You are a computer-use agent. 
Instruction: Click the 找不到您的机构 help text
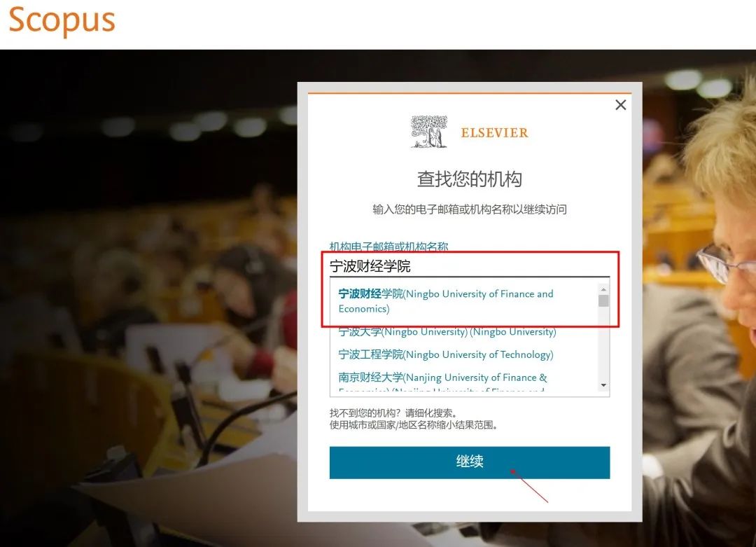tap(393, 413)
